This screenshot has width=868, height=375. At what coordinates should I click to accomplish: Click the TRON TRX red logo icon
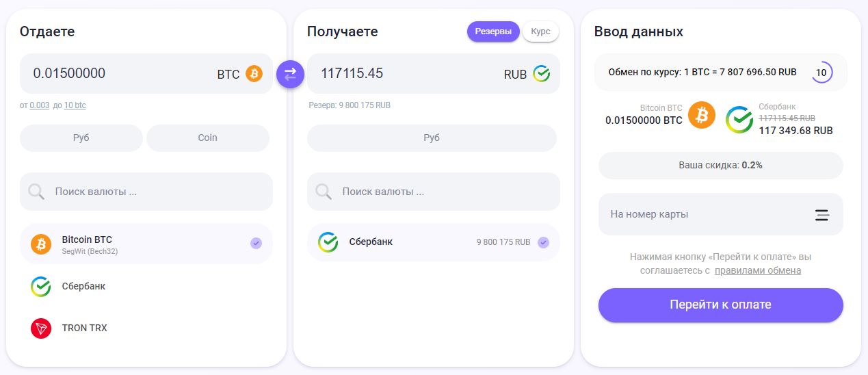pyautogui.click(x=41, y=328)
